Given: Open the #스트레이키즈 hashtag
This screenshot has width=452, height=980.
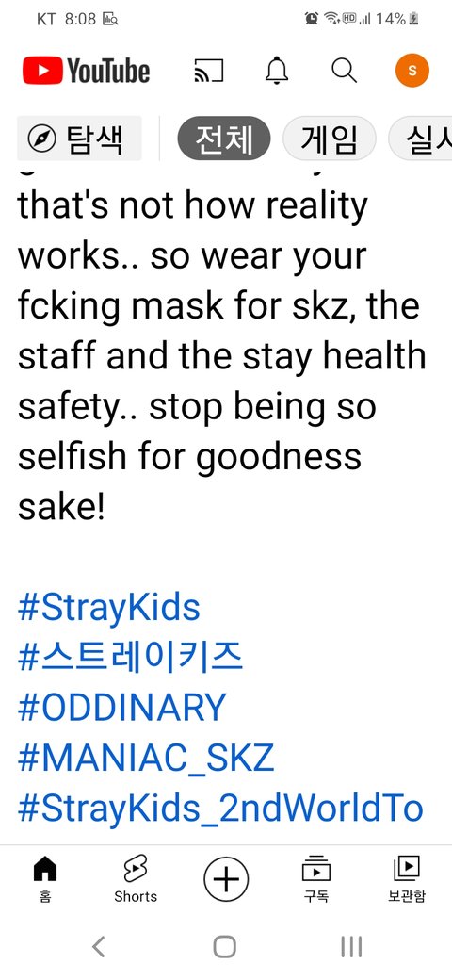Looking at the screenshot, I should [130, 657].
